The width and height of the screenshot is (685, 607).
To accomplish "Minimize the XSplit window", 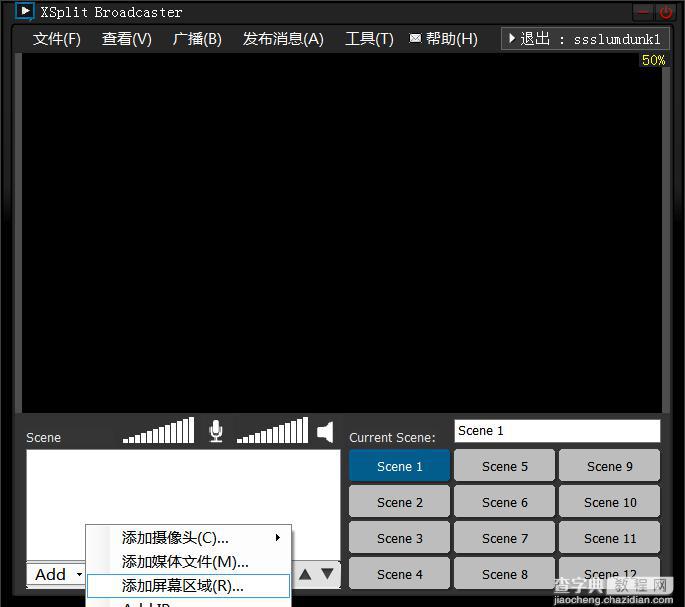I will click(643, 12).
